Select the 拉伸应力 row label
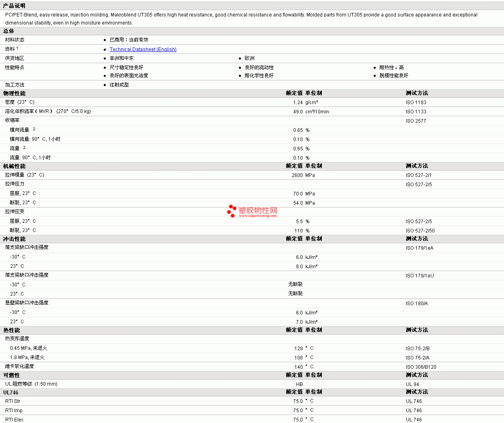Image resolution: width=504 pixels, height=423 pixels. point(14,184)
